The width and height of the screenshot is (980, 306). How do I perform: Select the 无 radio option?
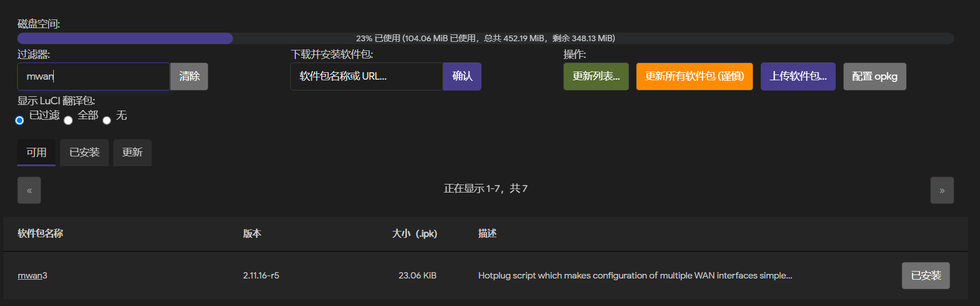tap(106, 120)
